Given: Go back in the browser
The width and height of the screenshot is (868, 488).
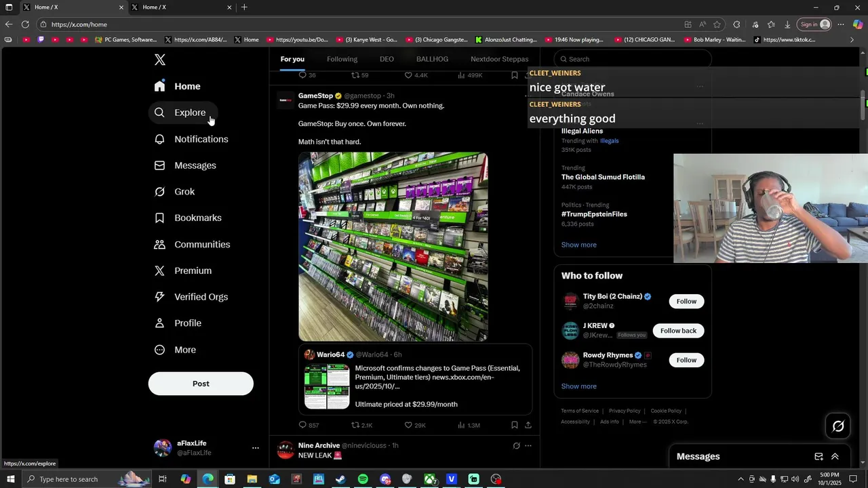Looking at the screenshot, I should (x=9, y=24).
